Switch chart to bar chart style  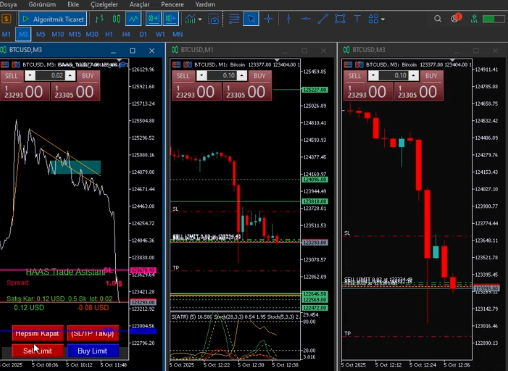[x=99, y=19]
